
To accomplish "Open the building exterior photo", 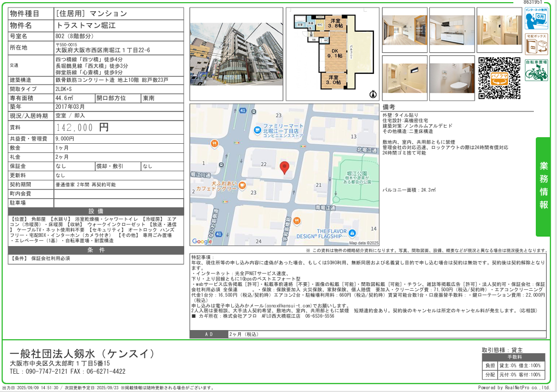I will tap(236, 53).
